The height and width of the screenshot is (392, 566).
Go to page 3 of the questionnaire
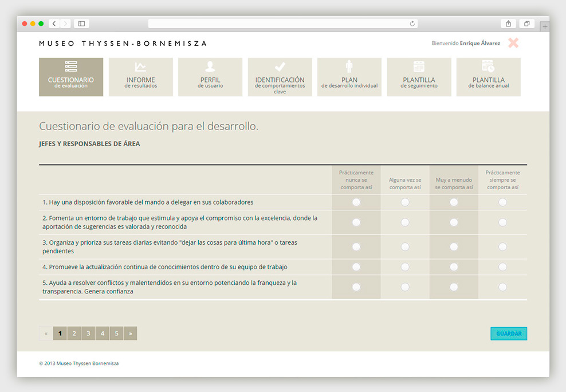click(88, 334)
